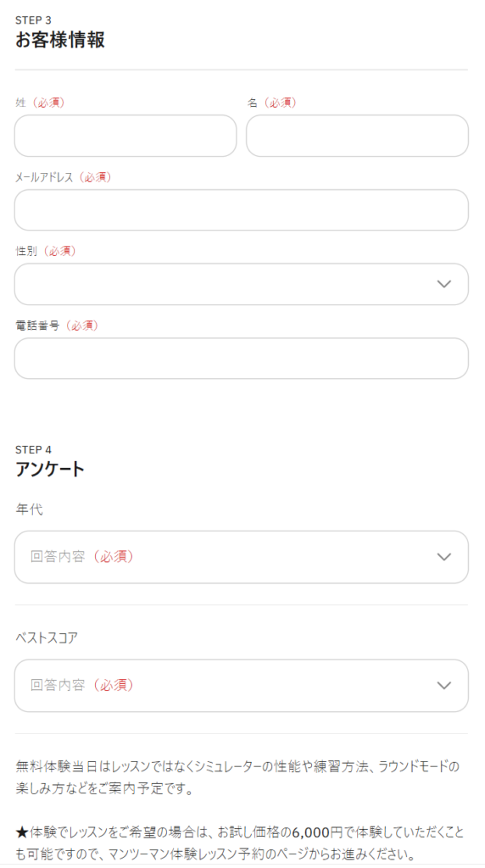Image resolution: width=485 pixels, height=868 pixels.
Task: Expand the 年代 回答内容 dropdown
Action: [x=242, y=557]
